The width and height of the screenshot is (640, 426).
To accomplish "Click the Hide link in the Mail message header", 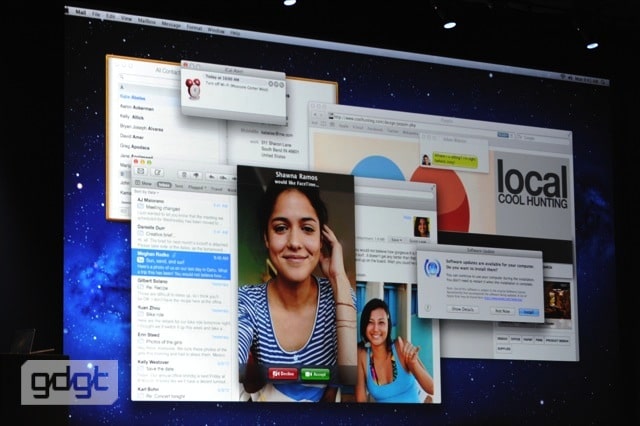I will pos(407,218).
